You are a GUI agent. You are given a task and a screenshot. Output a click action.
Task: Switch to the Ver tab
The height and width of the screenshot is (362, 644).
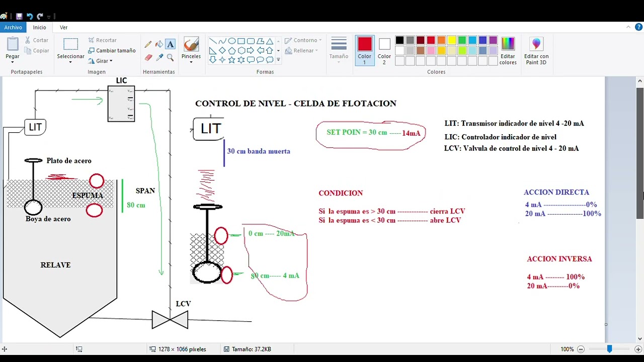click(x=63, y=27)
